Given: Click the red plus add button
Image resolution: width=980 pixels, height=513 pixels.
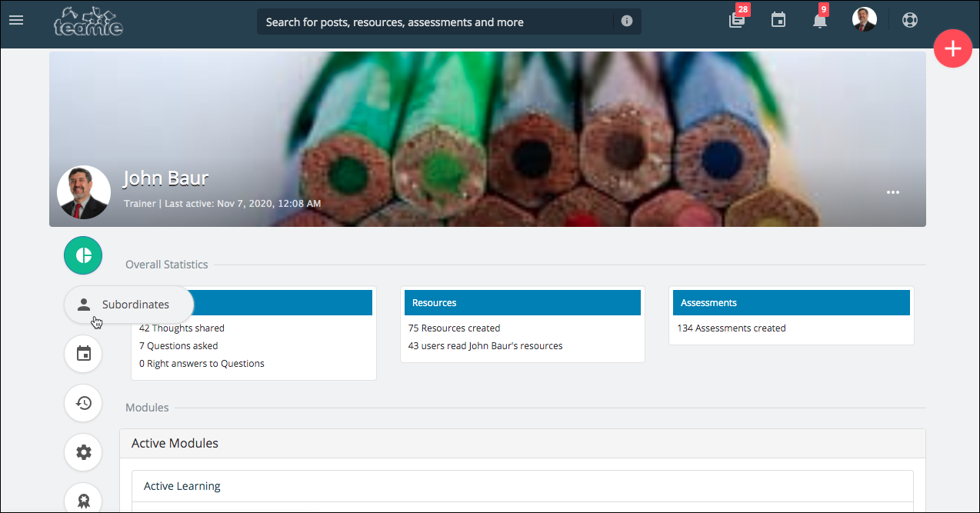Looking at the screenshot, I should point(952,48).
